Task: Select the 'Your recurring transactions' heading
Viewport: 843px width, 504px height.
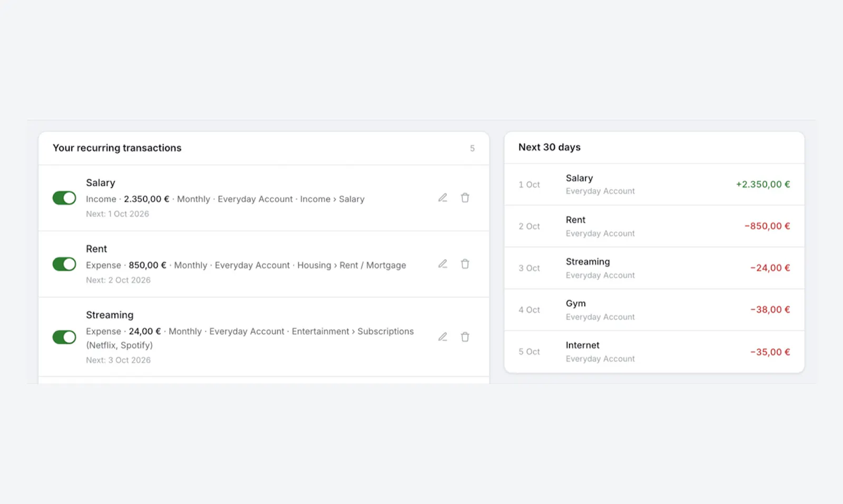Action: tap(117, 148)
